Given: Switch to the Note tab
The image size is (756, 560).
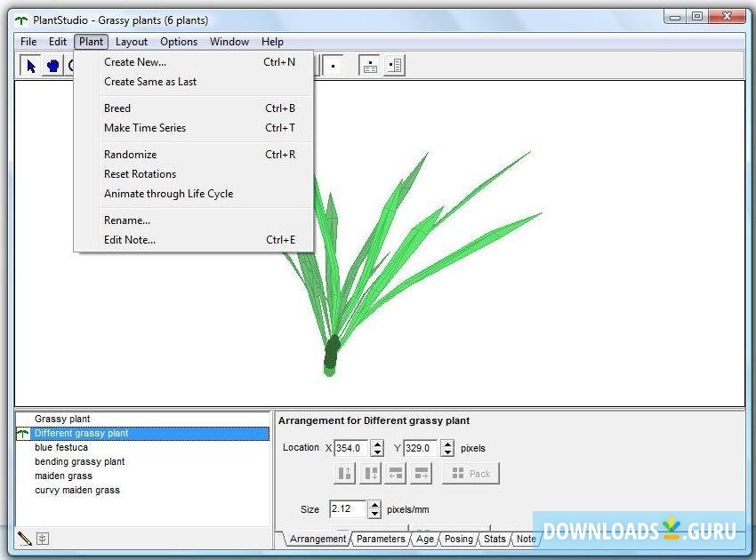Looking at the screenshot, I should (x=526, y=539).
